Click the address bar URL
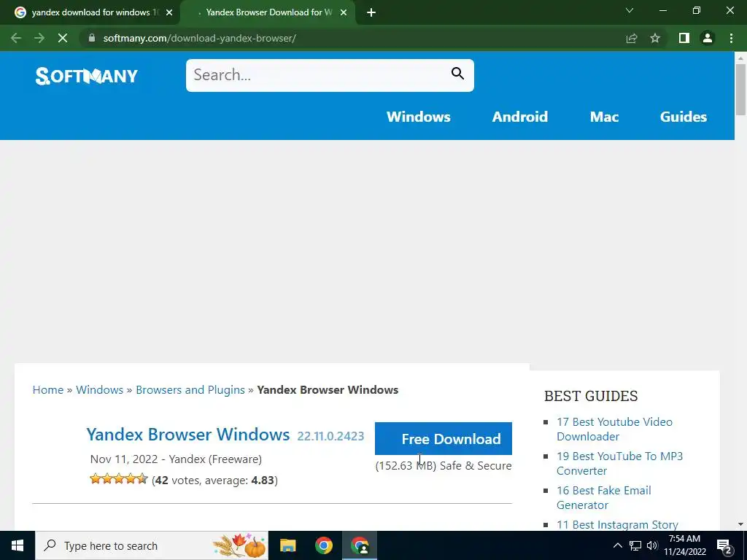 click(x=200, y=38)
